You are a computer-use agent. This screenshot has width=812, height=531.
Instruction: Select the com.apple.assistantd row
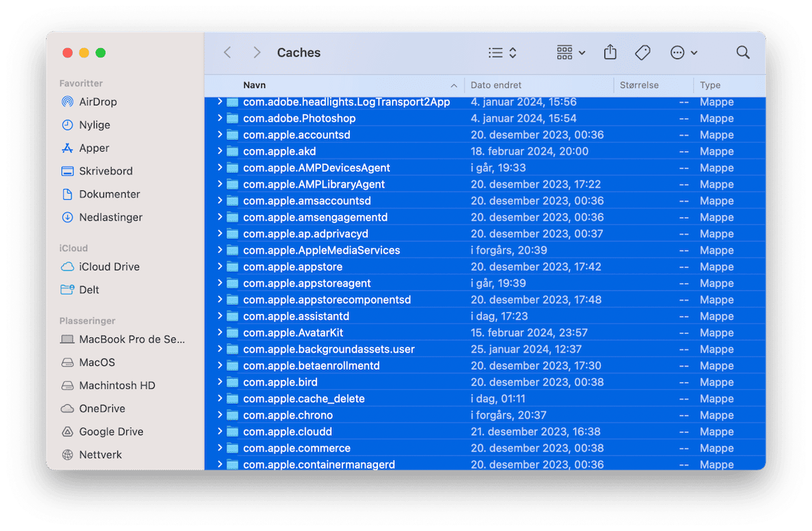485,316
